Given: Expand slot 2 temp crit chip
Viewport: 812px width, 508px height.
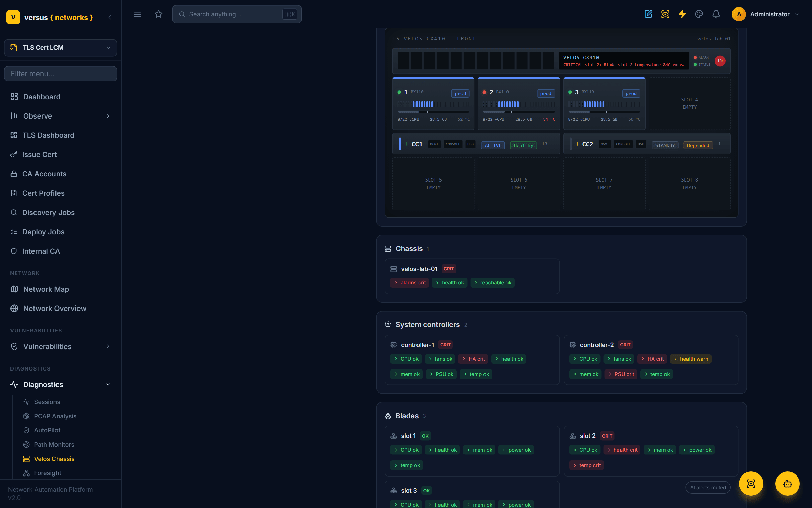Looking at the screenshot, I should pos(586,465).
